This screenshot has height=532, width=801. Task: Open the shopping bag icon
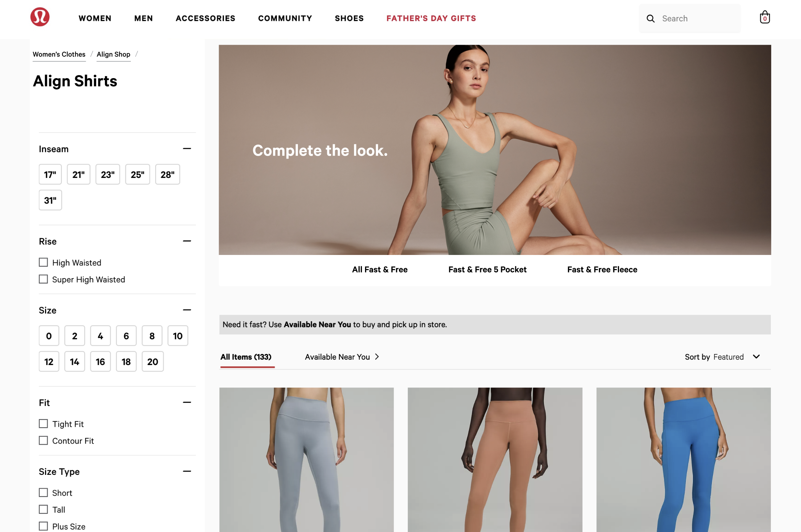coord(765,18)
